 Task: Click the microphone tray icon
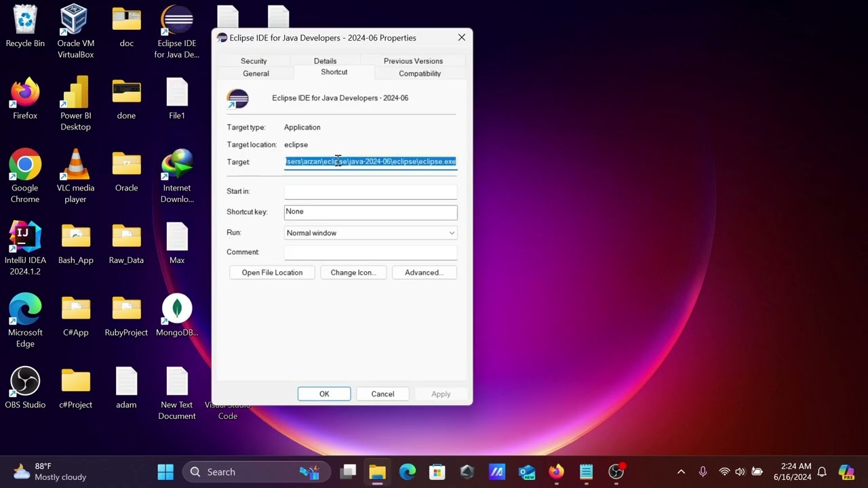pyautogui.click(x=703, y=472)
